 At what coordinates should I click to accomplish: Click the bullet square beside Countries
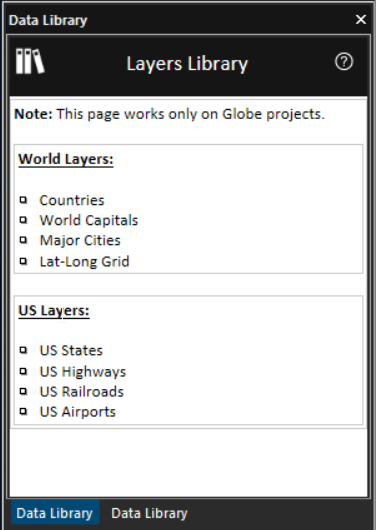(23, 200)
